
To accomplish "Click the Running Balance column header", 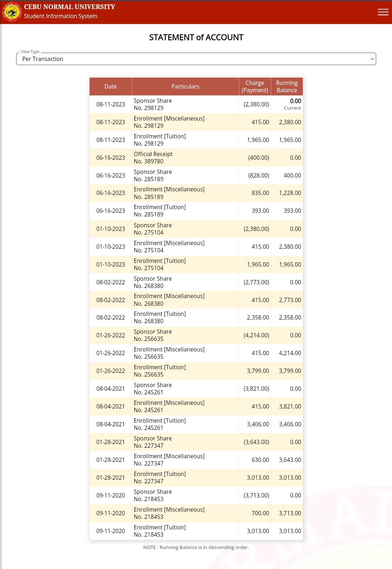I will [287, 86].
